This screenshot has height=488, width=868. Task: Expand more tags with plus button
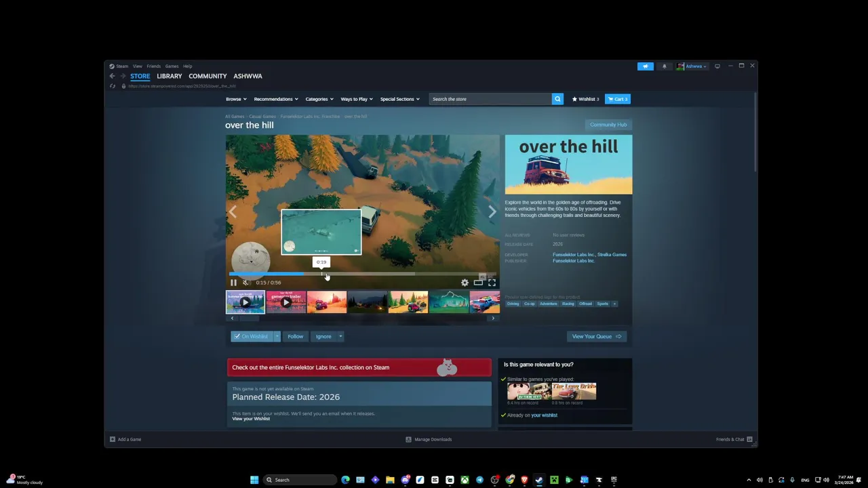pos(614,304)
